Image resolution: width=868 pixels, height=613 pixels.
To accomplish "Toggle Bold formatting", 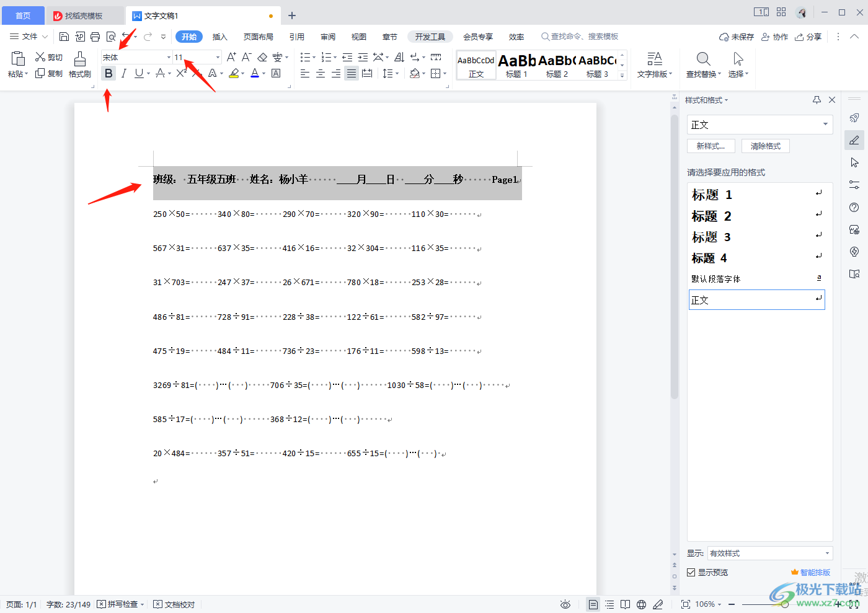I will [108, 73].
